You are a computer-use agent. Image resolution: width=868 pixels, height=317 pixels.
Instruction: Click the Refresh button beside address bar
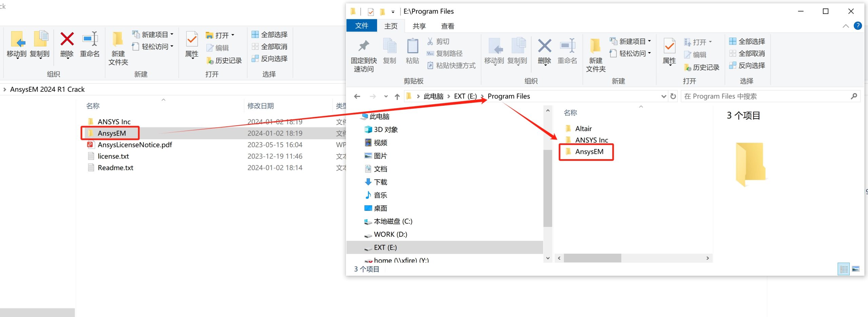[673, 96]
